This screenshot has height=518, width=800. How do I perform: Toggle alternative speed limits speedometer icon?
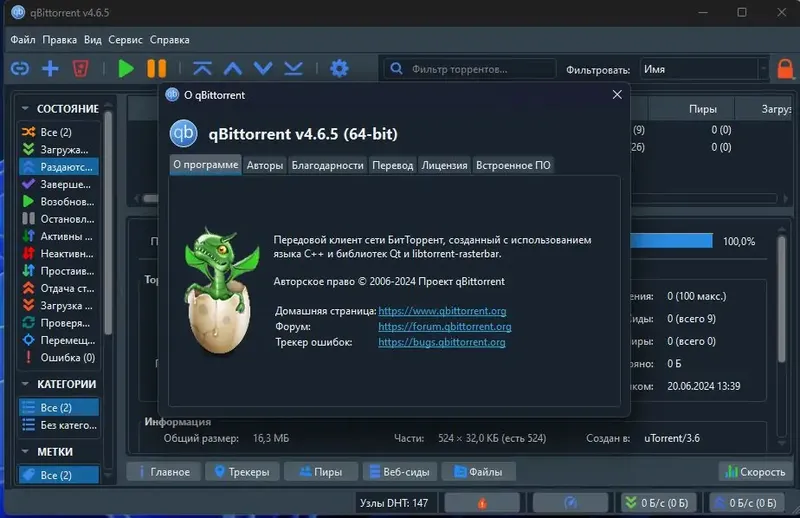tap(570, 503)
